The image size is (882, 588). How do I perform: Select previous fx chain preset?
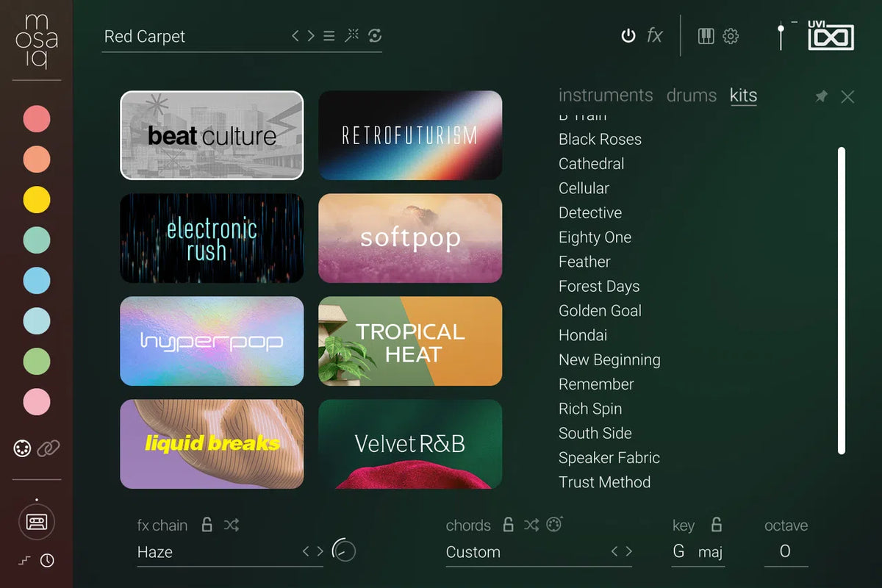click(x=306, y=551)
